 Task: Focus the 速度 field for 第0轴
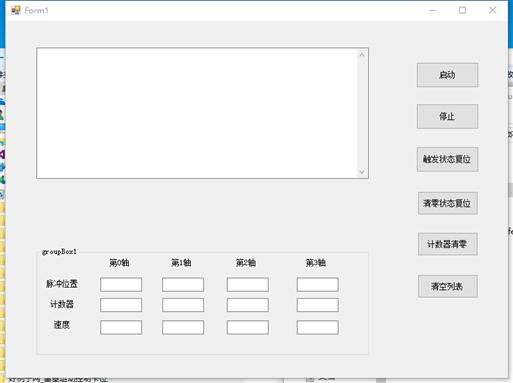pos(121,327)
